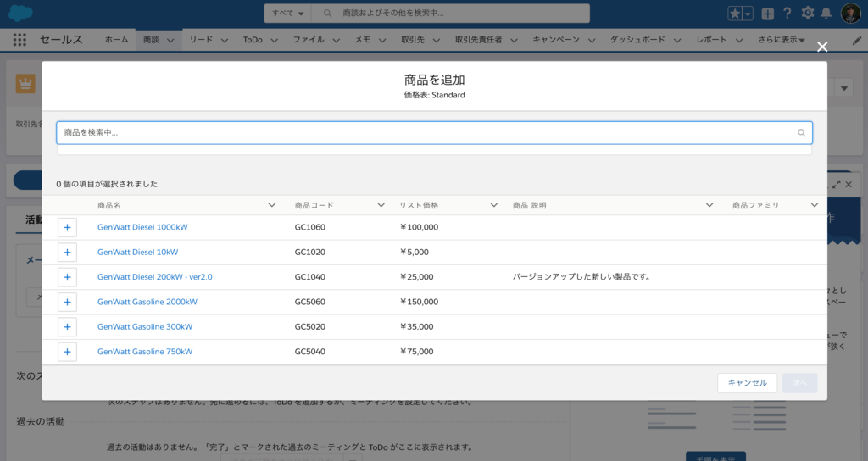The image size is (868, 461).
Task: Open the すべて search scope dropdown
Action: tap(288, 14)
